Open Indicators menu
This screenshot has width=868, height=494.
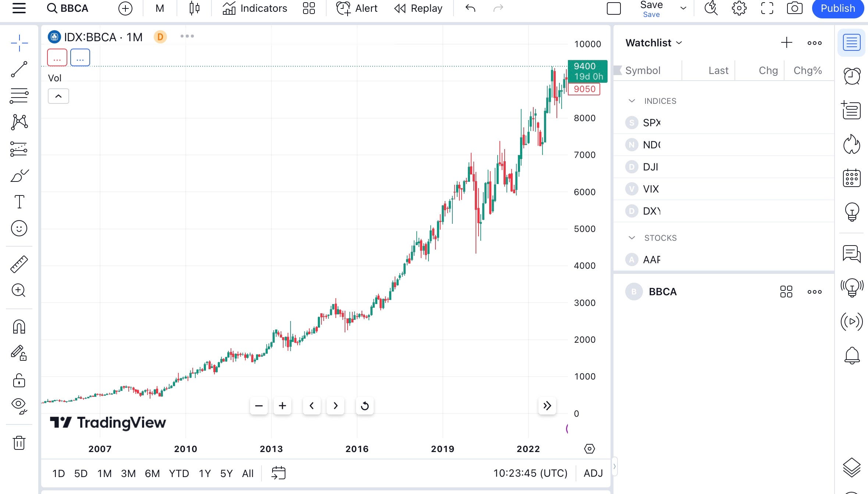[255, 8]
